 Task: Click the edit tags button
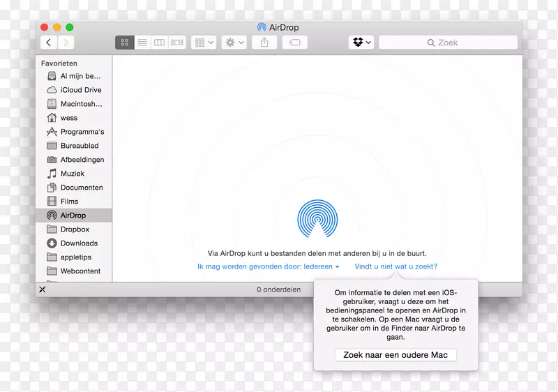294,43
